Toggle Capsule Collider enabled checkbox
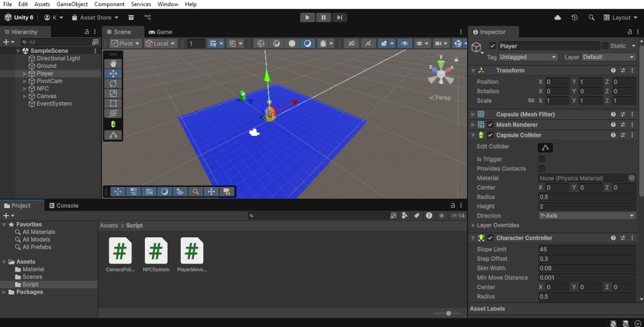Screen dimensions: 644x327 click(491, 135)
